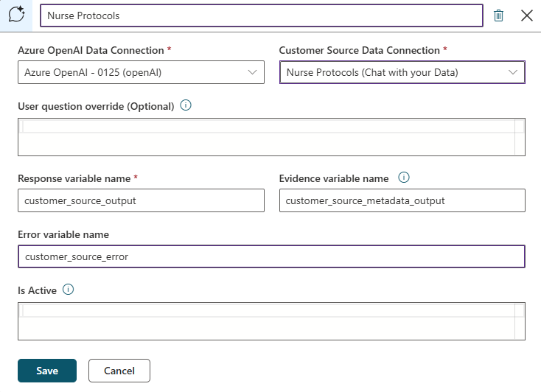This screenshot has width=541, height=392.
Task: Click the Save button
Action: [47, 371]
